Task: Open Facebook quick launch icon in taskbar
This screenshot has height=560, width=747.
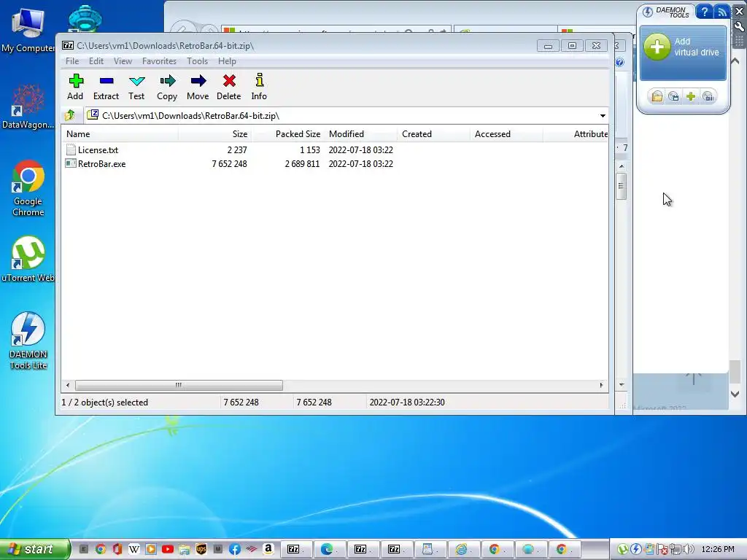Action: (234, 549)
